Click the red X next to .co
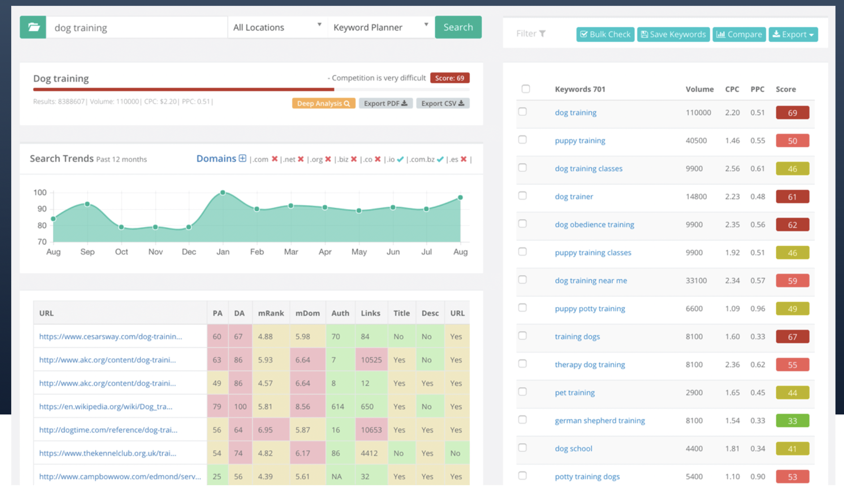Viewport: 844px width, 504px height. point(378,159)
